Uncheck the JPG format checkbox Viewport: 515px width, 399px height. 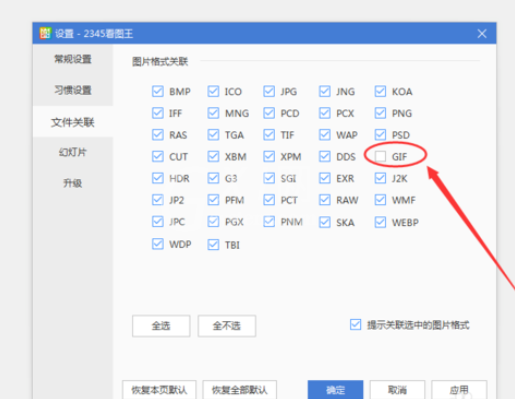click(x=269, y=91)
